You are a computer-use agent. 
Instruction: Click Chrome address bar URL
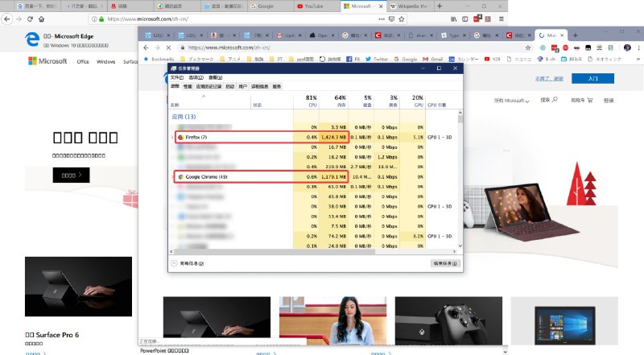pyautogui.click(x=229, y=47)
